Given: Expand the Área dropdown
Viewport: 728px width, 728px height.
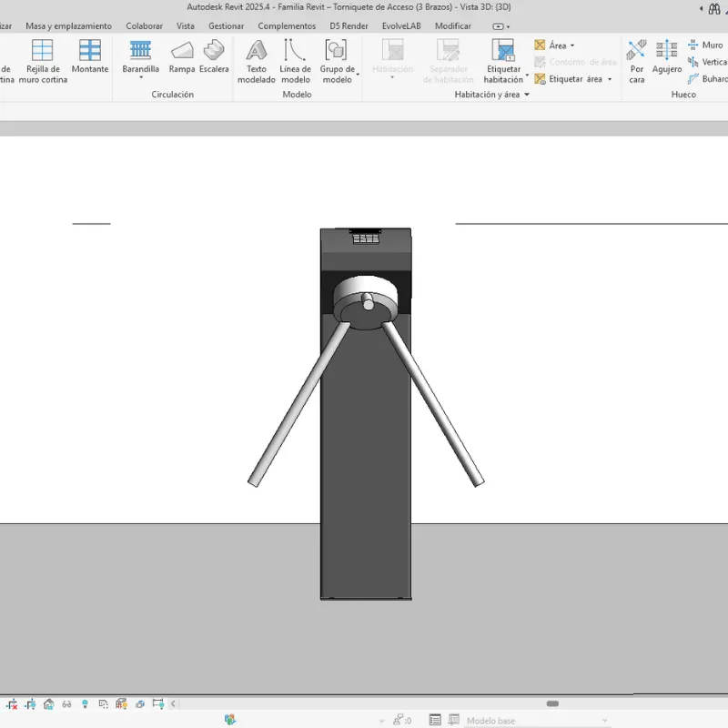Looking at the screenshot, I should point(570,45).
